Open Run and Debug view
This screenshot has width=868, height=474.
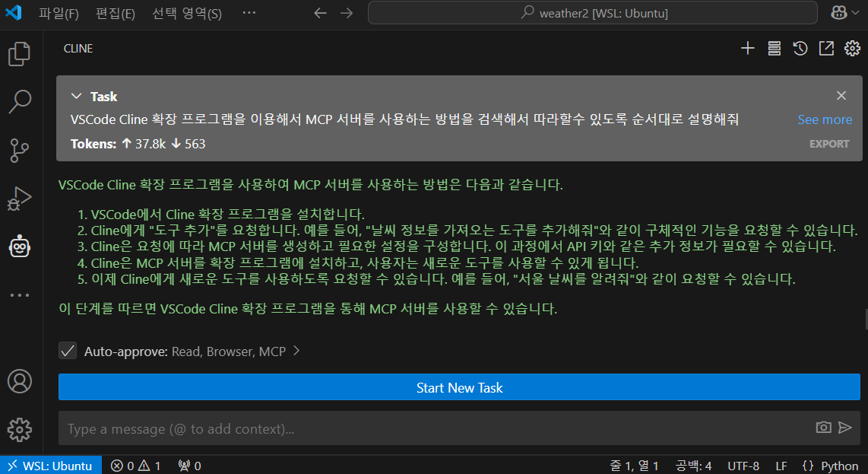pos(19,199)
